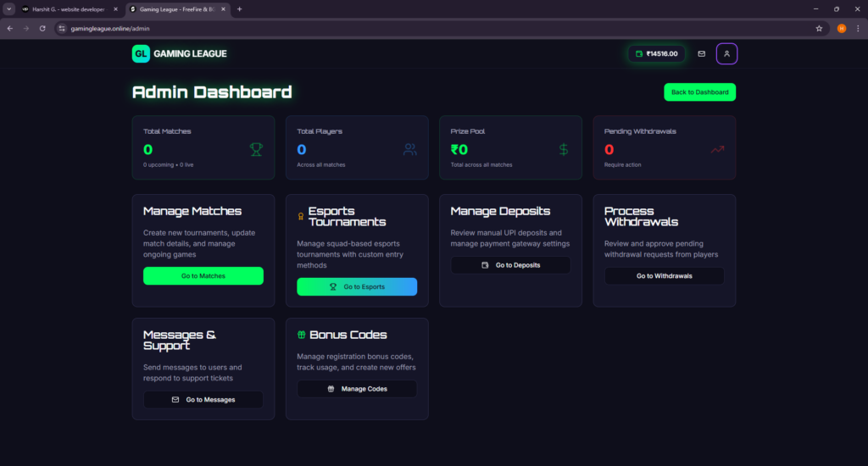The width and height of the screenshot is (868, 466).
Task: Open the user profile icon
Action: 726,53
